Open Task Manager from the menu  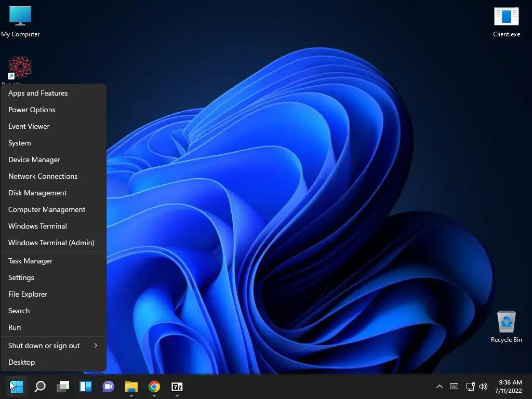click(x=54, y=261)
